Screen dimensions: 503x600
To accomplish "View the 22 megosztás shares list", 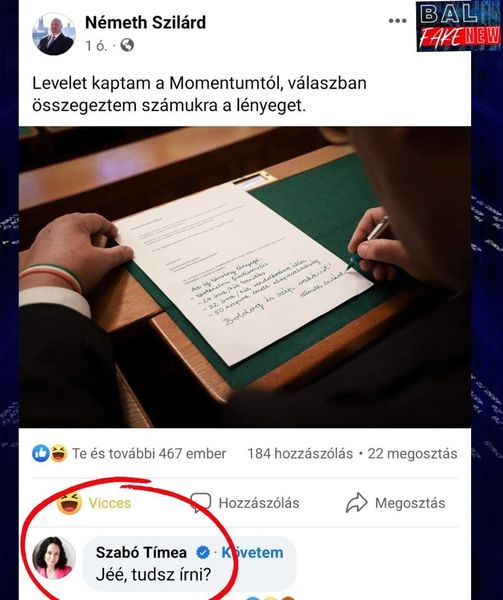I will click(x=412, y=454).
